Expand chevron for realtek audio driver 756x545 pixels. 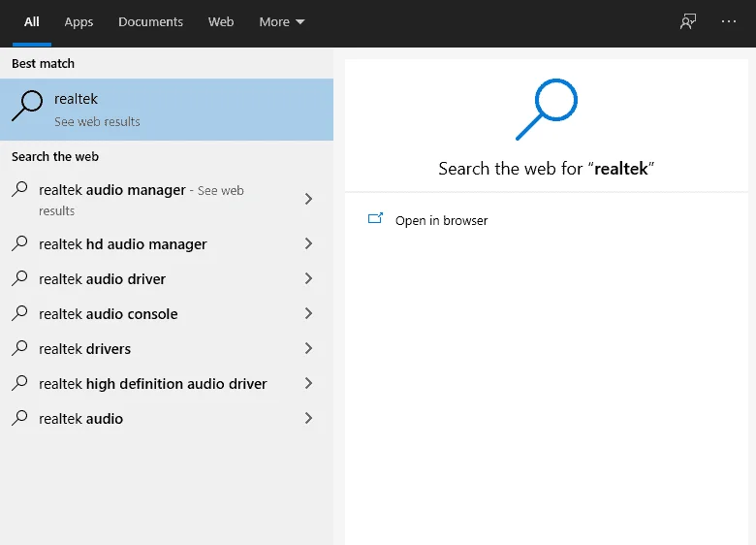click(308, 278)
